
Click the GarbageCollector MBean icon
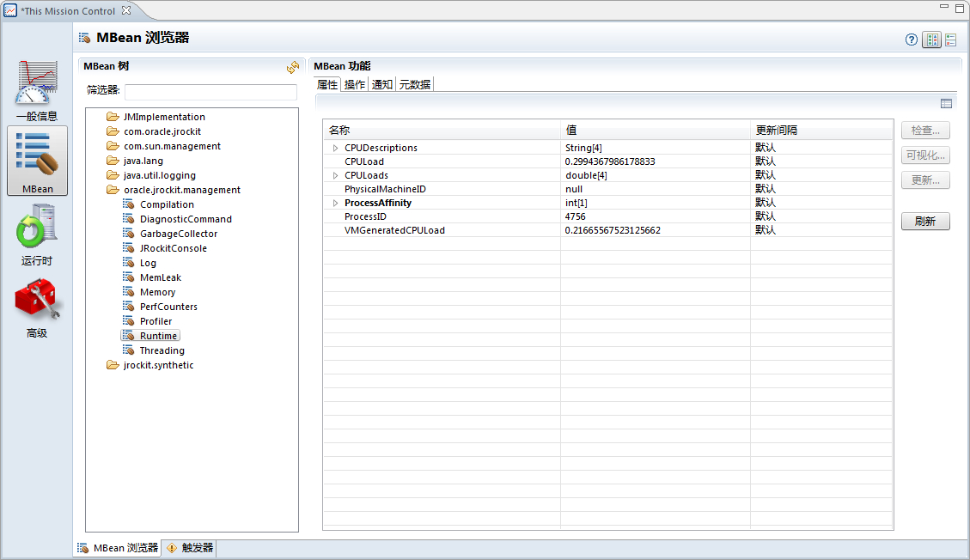click(x=129, y=234)
